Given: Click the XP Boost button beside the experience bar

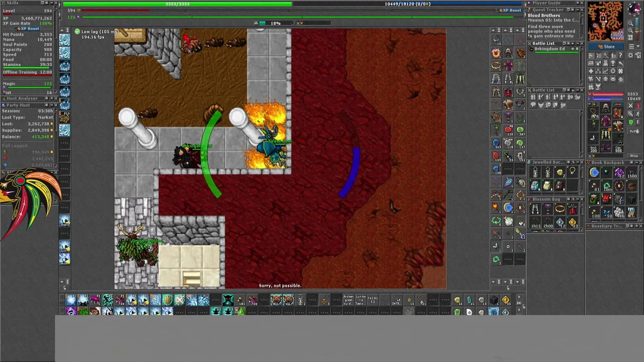Looking at the screenshot, I should [509, 10].
